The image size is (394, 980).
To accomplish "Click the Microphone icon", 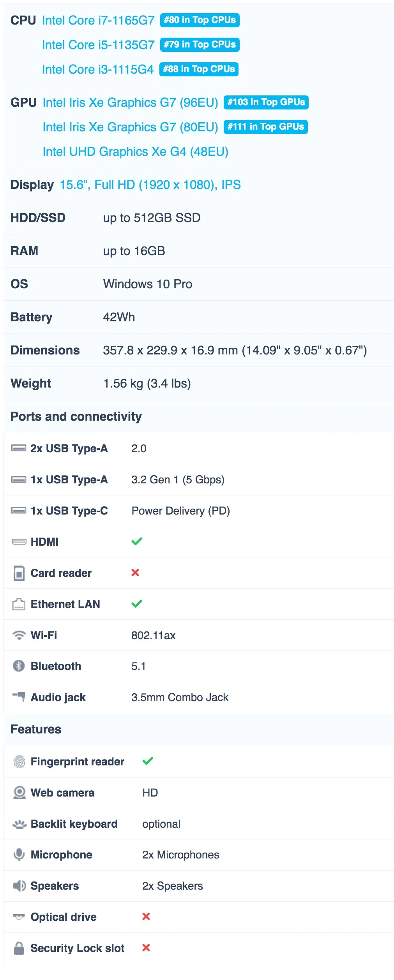I will pyautogui.click(x=19, y=854).
